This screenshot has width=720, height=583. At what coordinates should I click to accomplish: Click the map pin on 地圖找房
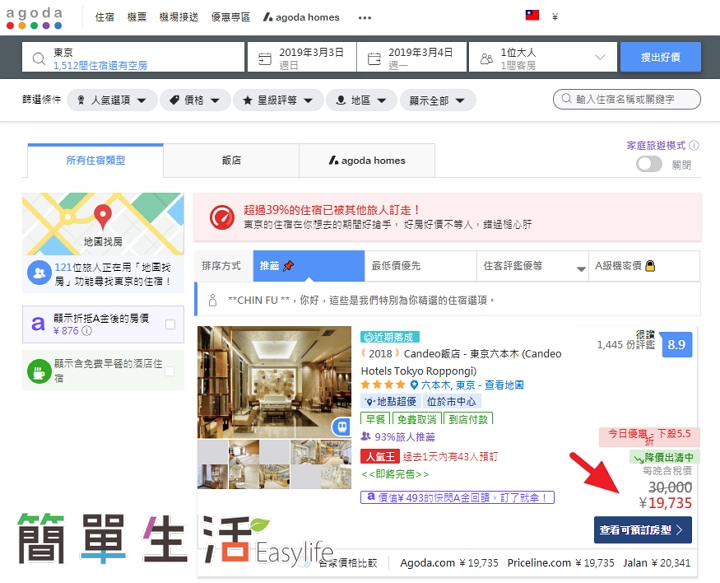click(x=102, y=215)
